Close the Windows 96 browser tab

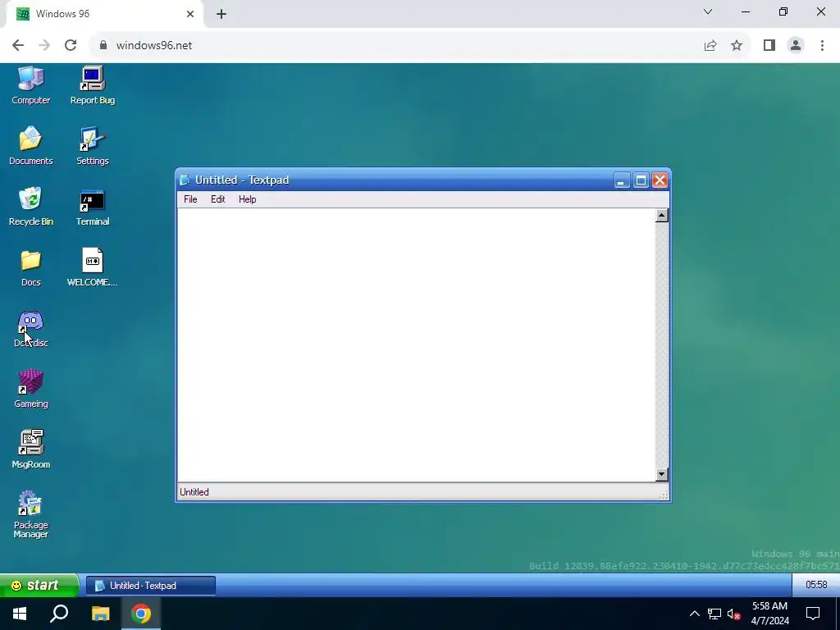pos(190,14)
